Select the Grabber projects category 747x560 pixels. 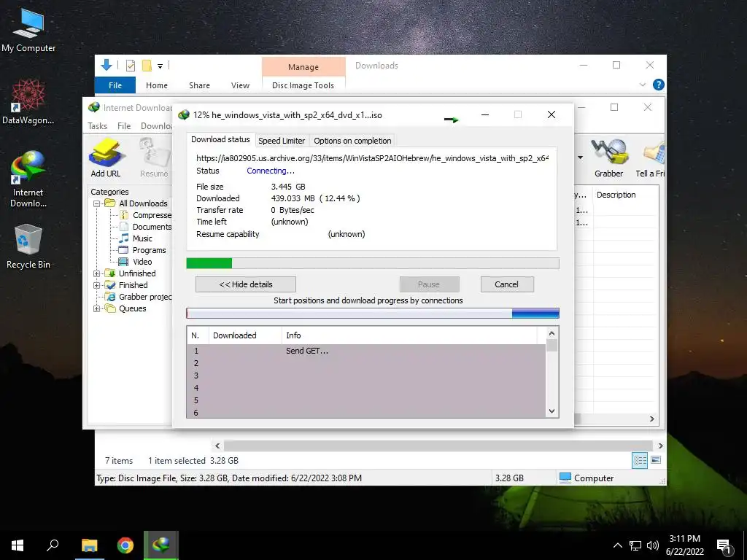(x=138, y=297)
